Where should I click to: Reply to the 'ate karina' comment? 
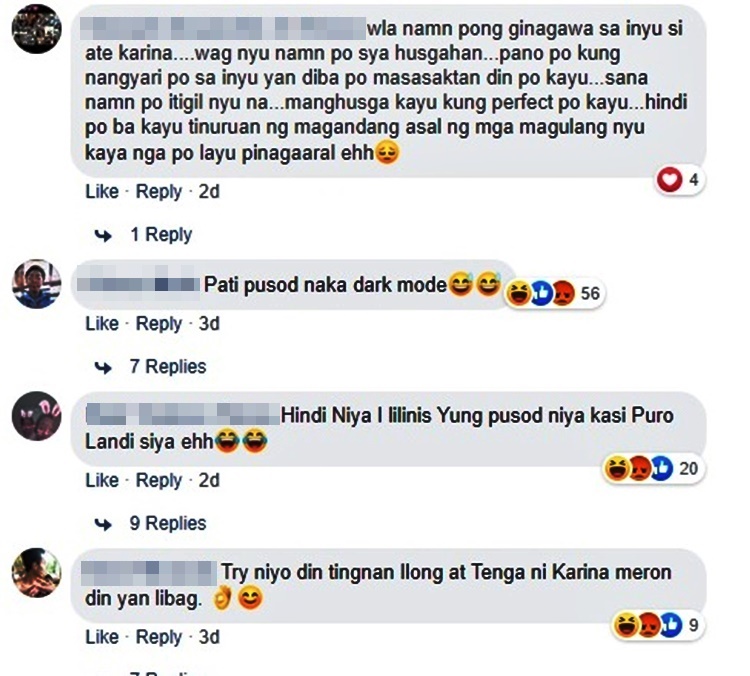pos(159,192)
